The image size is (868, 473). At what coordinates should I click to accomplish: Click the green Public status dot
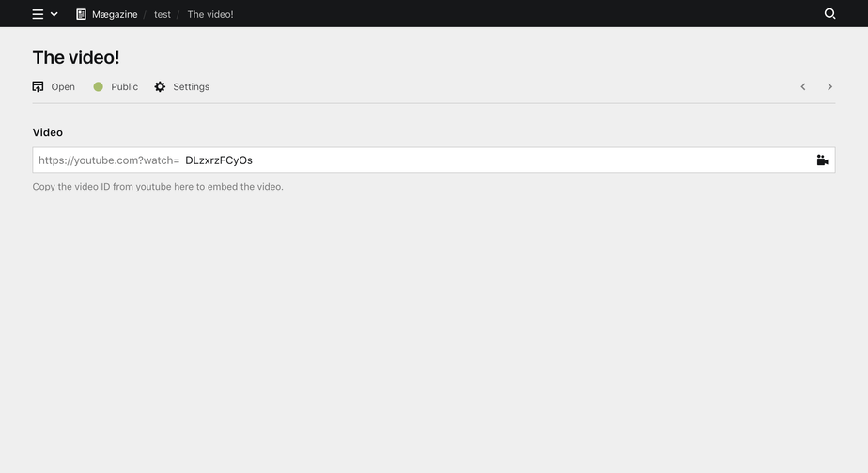click(98, 86)
